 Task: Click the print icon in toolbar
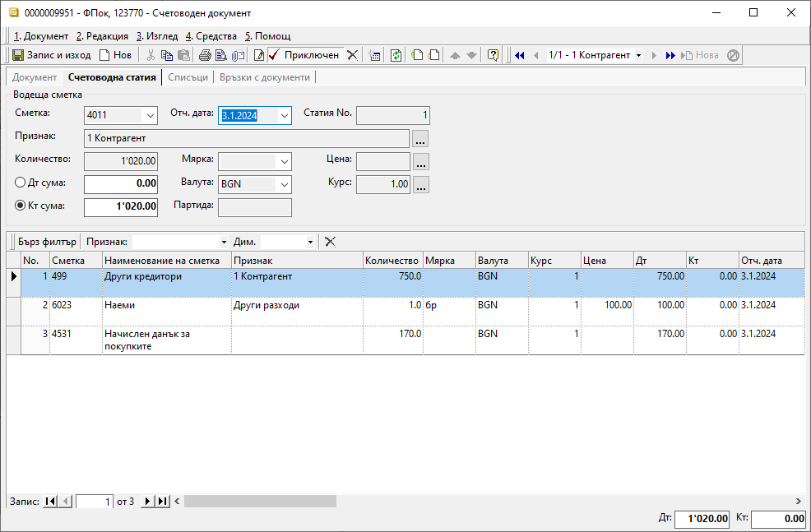point(205,55)
